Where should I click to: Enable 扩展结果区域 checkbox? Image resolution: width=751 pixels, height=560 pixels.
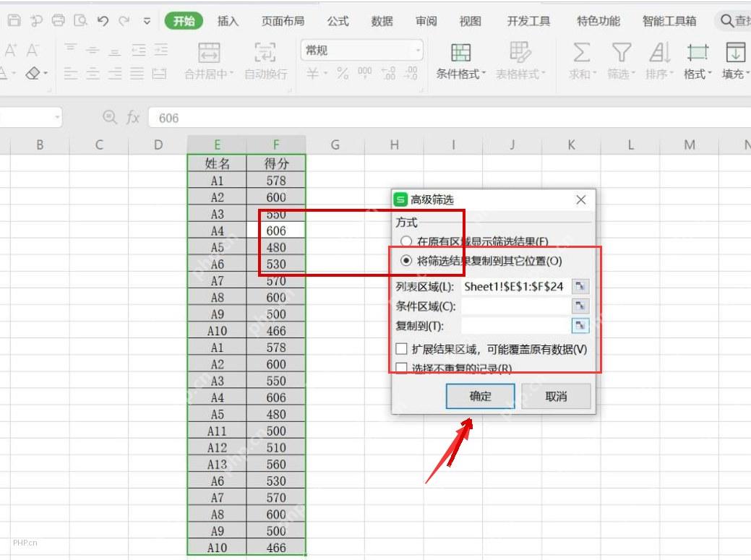(401, 349)
